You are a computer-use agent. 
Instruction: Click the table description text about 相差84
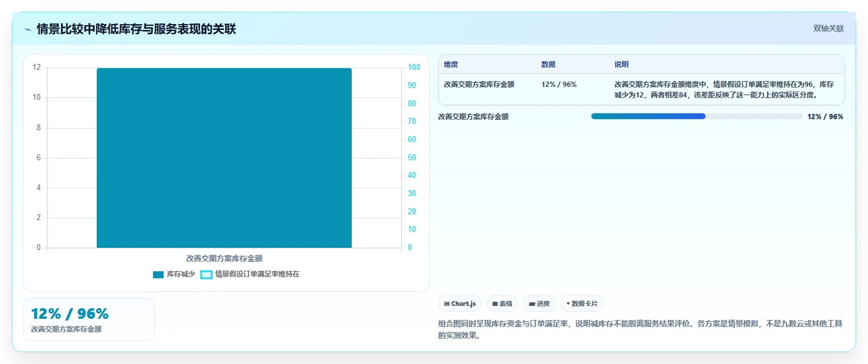[x=724, y=90]
